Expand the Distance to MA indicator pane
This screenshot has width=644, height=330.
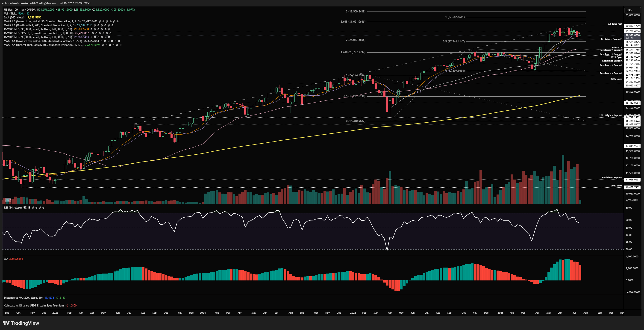point(23,298)
